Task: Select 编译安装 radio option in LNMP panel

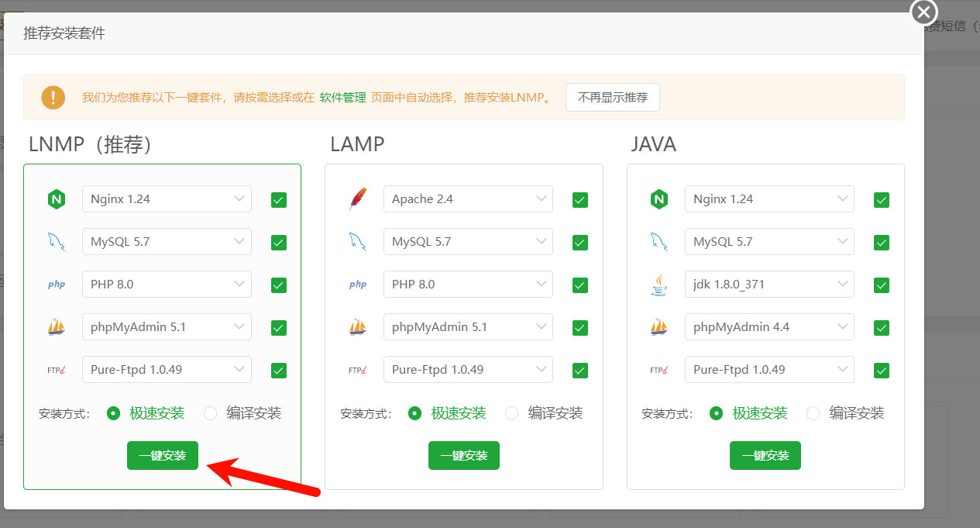Action: coord(211,413)
